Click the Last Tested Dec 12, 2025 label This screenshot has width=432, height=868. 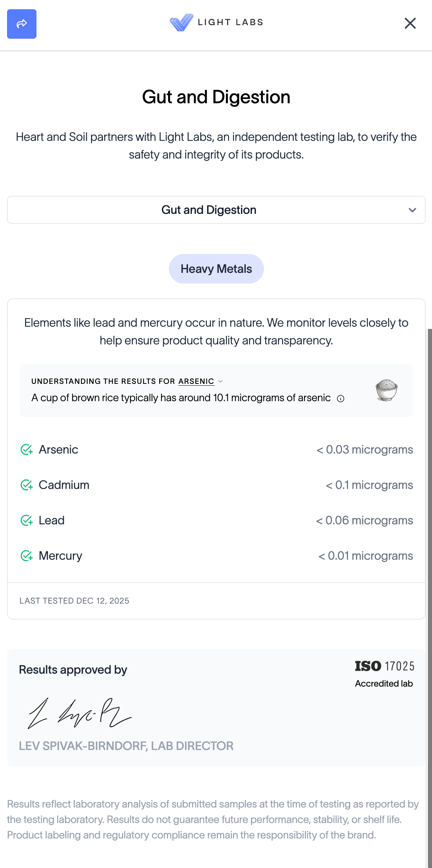74,601
